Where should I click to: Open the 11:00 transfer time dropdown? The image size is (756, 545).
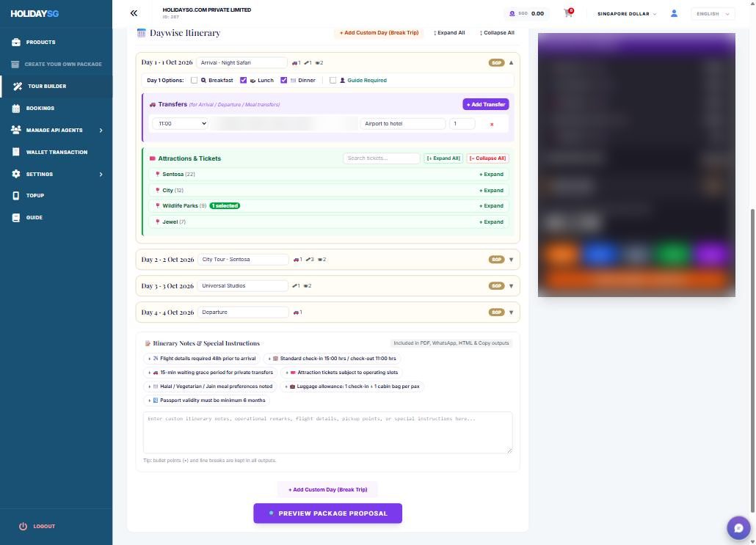(x=180, y=124)
